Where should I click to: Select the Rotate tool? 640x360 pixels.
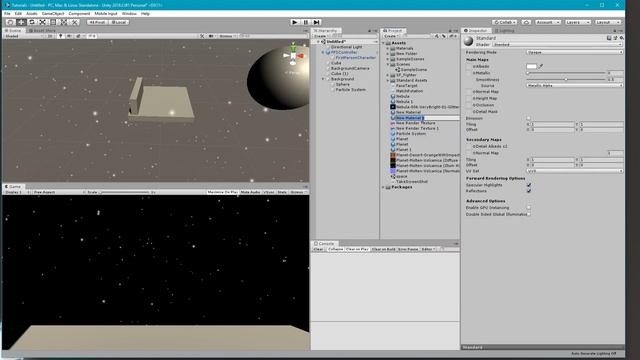click(32, 22)
